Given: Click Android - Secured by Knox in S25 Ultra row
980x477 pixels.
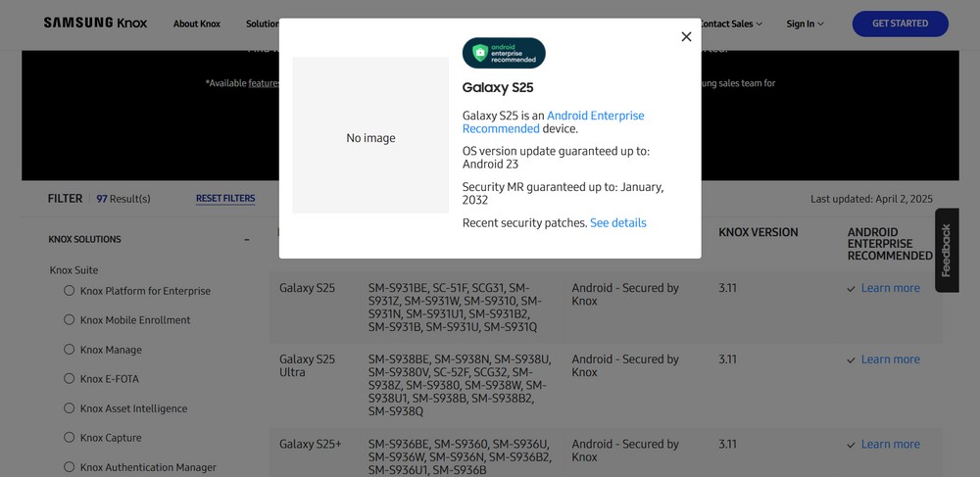Looking at the screenshot, I should pyautogui.click(x=625, y=365).
